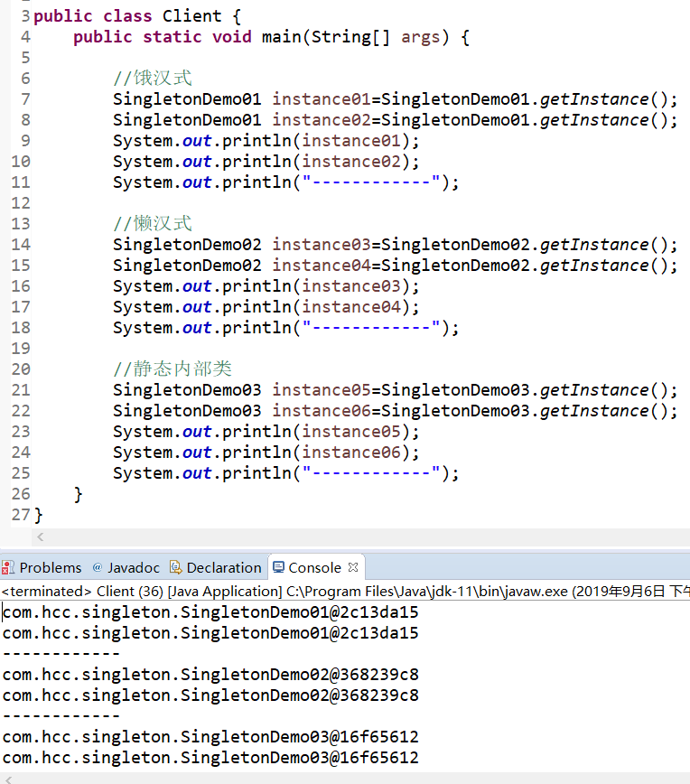Click the console horizontal scroll left arrow
Image resolution: width=690 pixels, height=784 pixels.
8,779
